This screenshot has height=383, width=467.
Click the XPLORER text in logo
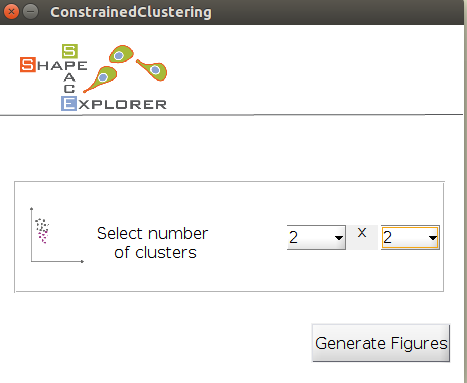tap(122, 105)
